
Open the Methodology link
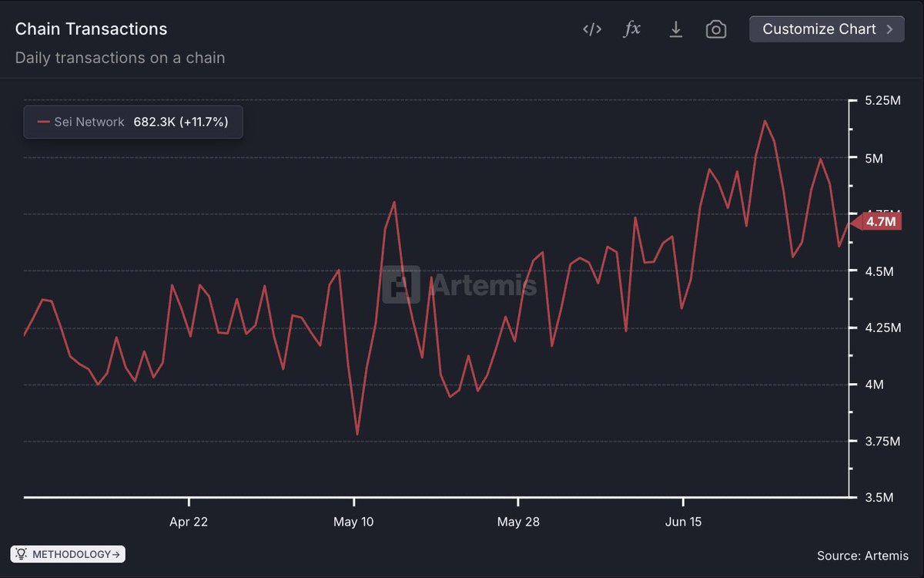pyautogui.click(x=68, y=553)
